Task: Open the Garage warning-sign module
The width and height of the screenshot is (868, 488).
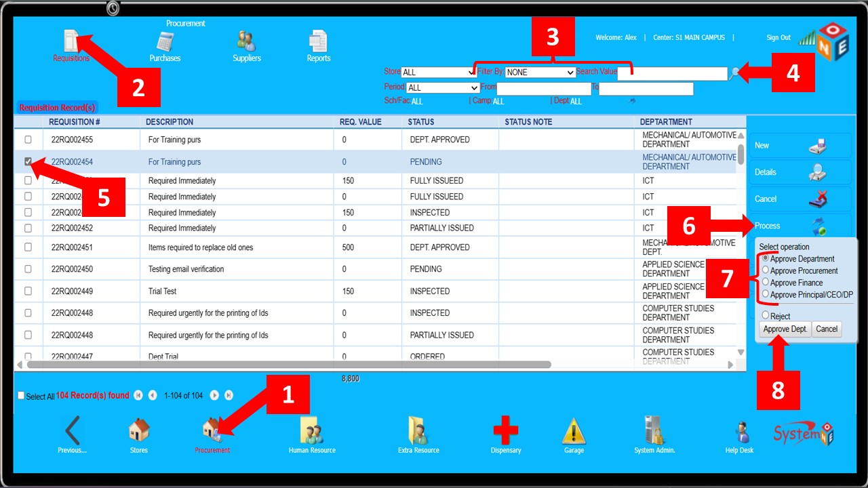Action: point(574,431)
